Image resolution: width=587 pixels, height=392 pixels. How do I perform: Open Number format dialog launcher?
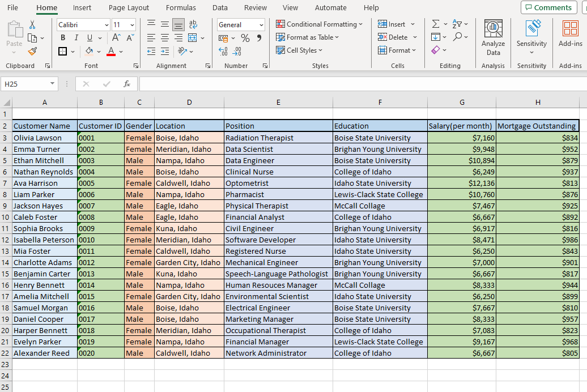(x=265, y=66)
